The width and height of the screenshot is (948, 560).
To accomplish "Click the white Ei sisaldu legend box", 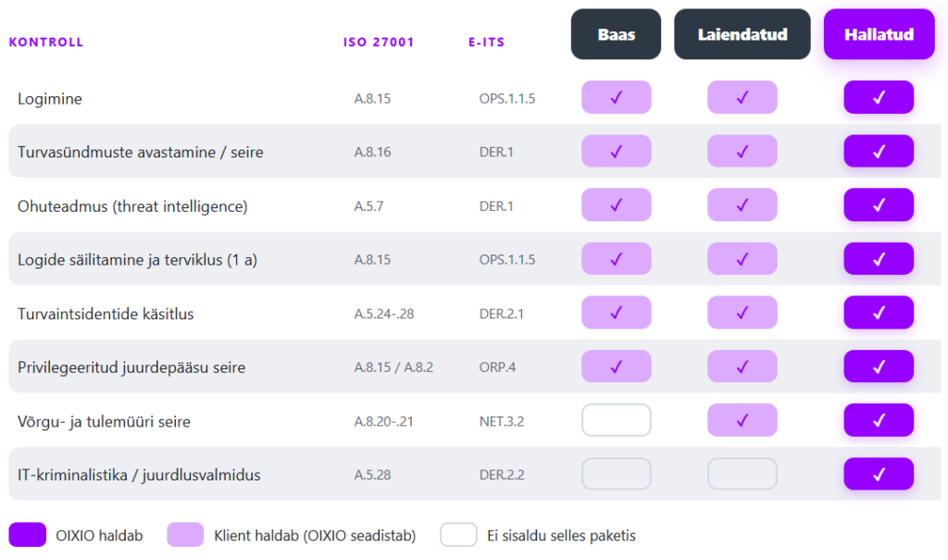I will 458,535.
